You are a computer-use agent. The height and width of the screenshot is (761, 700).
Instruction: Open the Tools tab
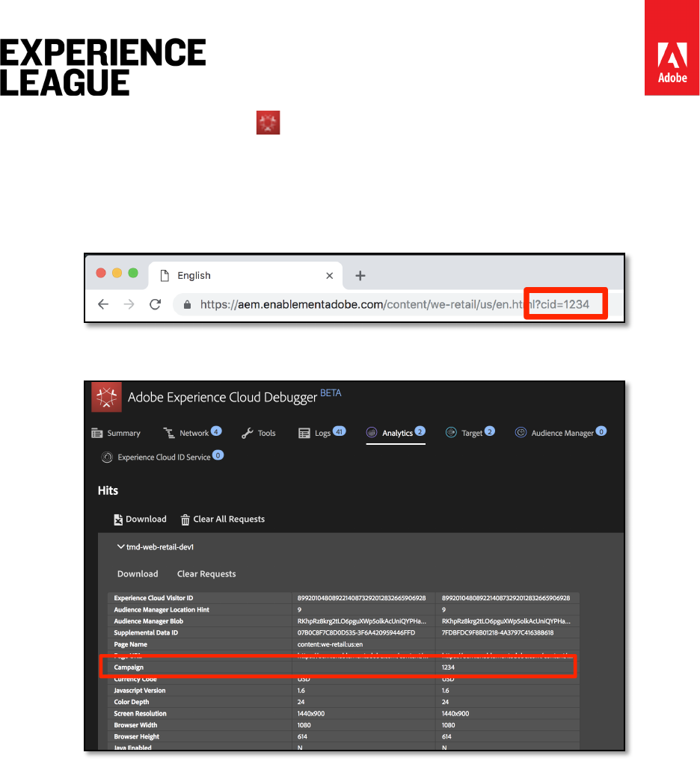(x=259, y=433)
